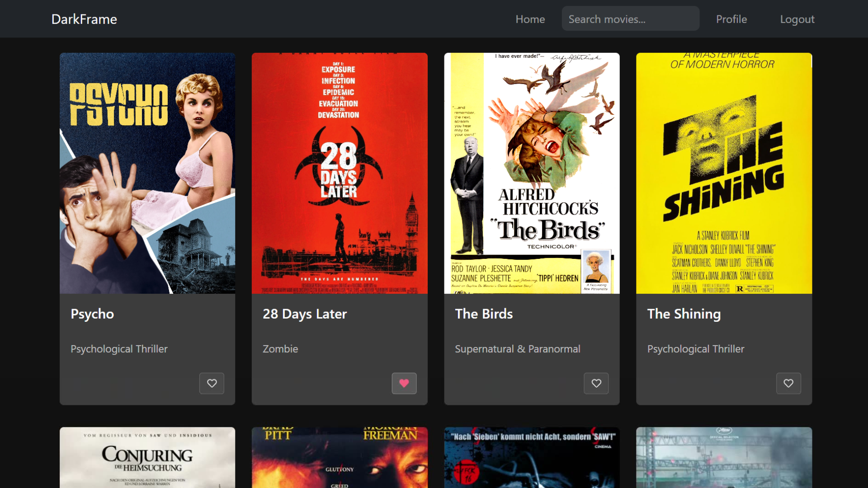Click Psychological Thriller genre under The Shining

[x=696, y=349]
